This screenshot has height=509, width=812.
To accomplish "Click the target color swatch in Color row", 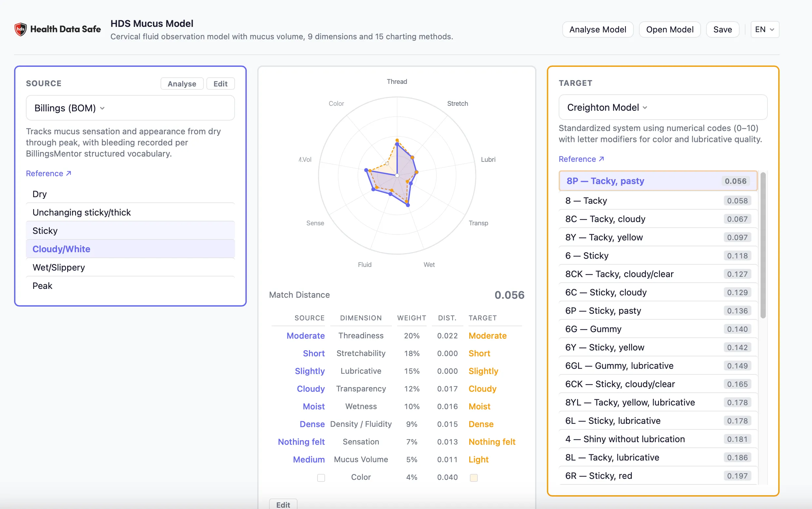I will tap(474, 477).
